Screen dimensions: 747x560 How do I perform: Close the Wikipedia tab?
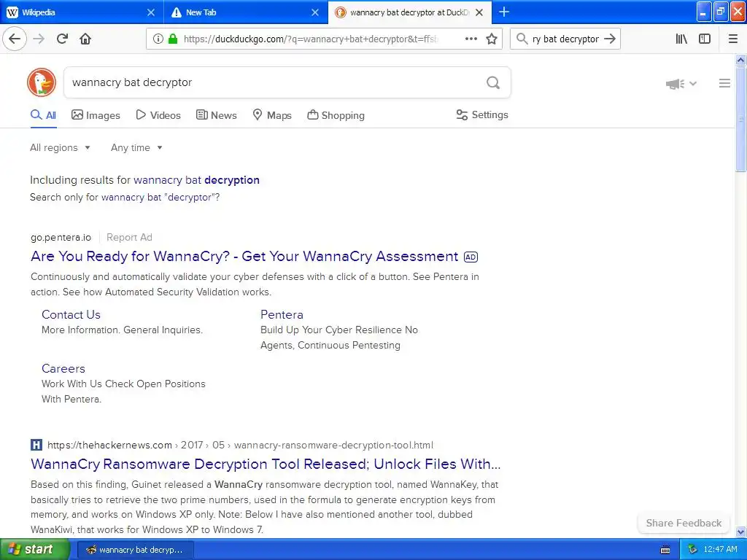[151, 12]
